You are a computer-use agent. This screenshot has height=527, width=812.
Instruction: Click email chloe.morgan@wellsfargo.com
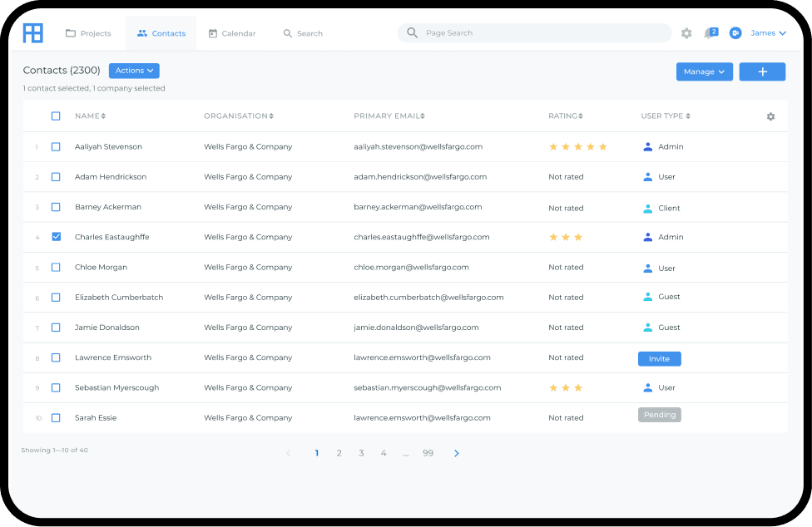pyautogui.click(x=411, y=268)
